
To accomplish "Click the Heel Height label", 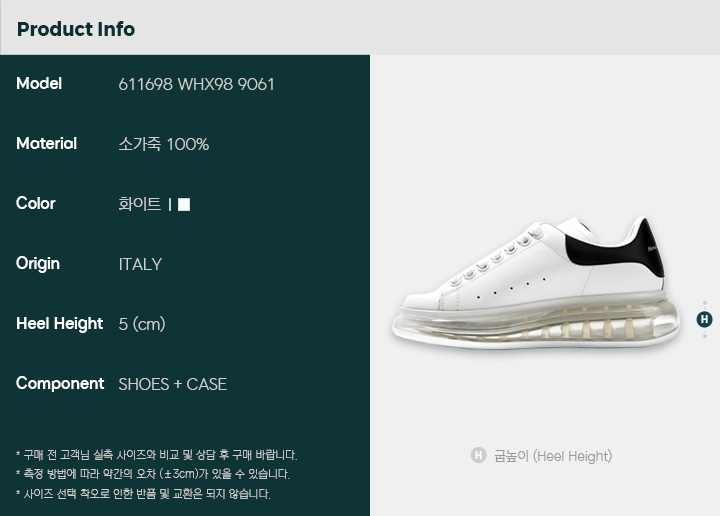I will (59, 324).
